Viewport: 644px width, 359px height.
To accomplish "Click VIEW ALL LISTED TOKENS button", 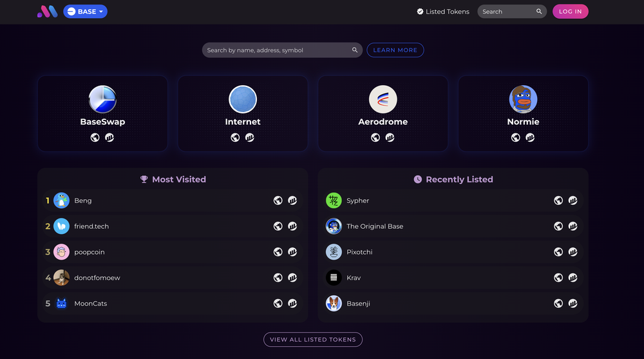I will (313, 340).
